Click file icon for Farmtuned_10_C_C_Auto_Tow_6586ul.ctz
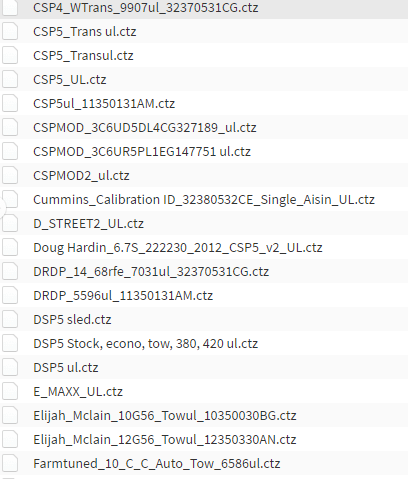Viewport: 408px width, 479px height. [x=10, y=464]
